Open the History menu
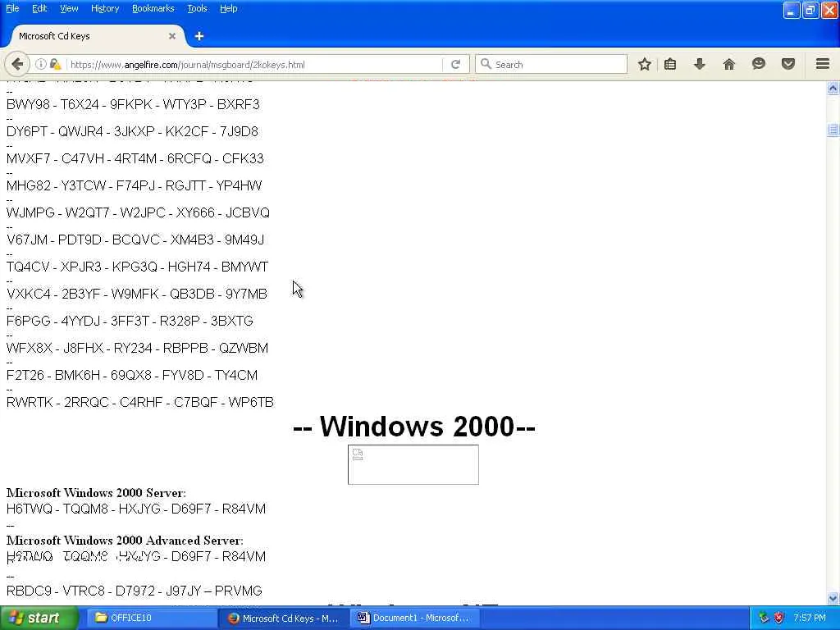This screenshot has width=840, height=630. coord(105,8)
